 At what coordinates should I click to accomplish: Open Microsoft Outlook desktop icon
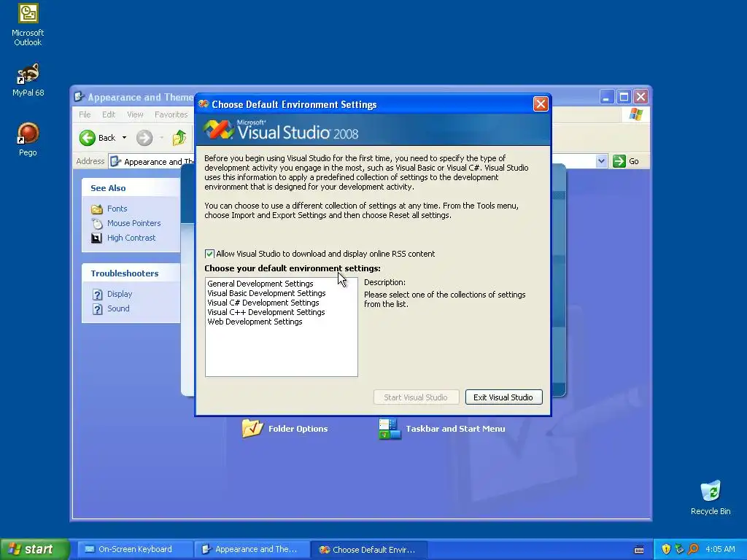pyautogui.click(x=28, y=24)
